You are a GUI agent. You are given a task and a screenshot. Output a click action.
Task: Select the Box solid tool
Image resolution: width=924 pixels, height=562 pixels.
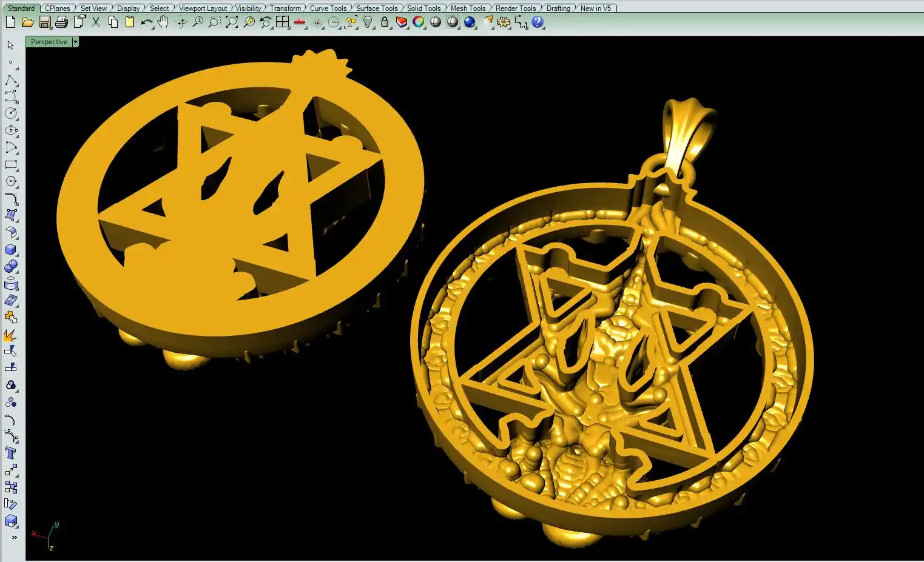11,250
